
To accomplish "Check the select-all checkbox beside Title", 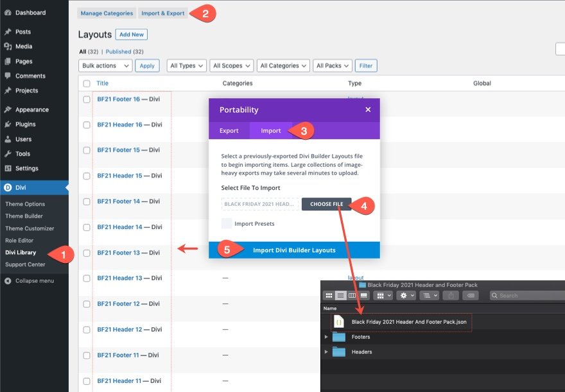I will point(87,83).
